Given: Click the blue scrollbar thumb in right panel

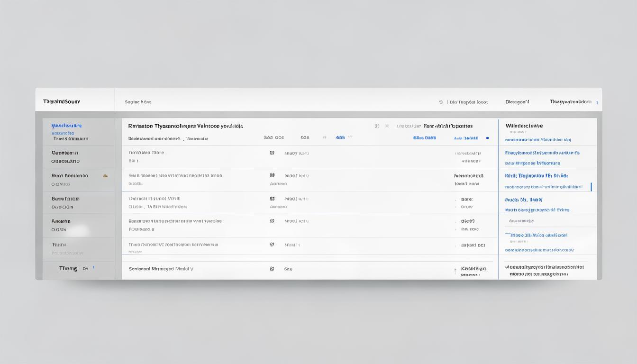Looking at the screenshot, I should click(x=591, y=187).
